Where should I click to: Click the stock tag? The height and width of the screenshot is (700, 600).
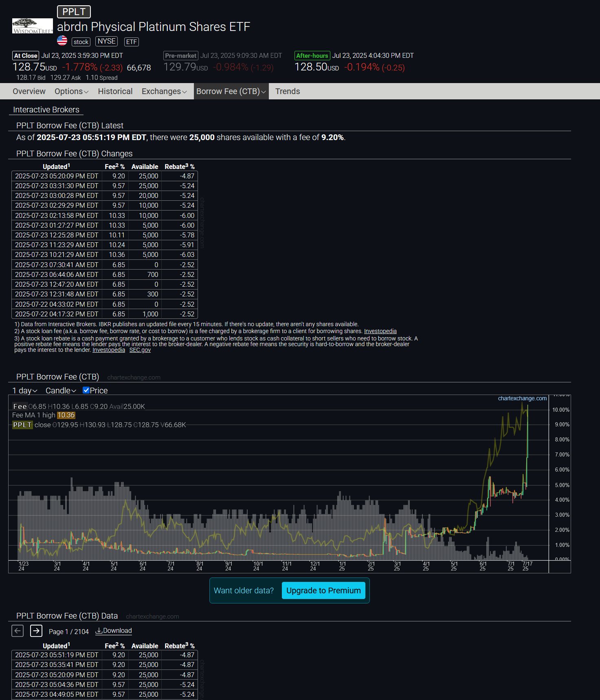pyautogui.click(x=81, y=42)
